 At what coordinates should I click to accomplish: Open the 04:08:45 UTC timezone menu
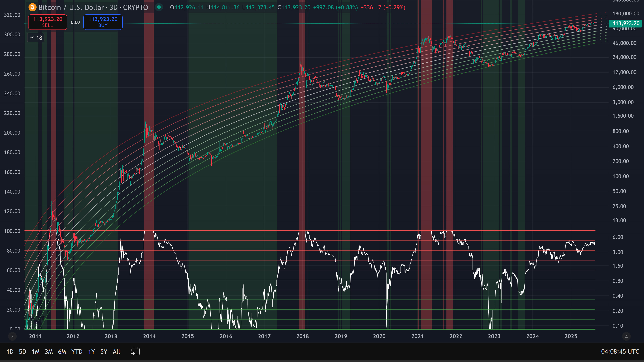(x=620, y=351)
